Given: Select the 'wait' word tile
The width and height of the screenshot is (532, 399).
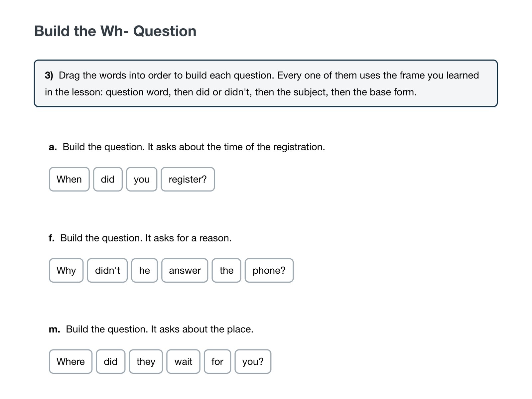Looking at the screenshot, I should pyautogui.click(x=183, y=361).
